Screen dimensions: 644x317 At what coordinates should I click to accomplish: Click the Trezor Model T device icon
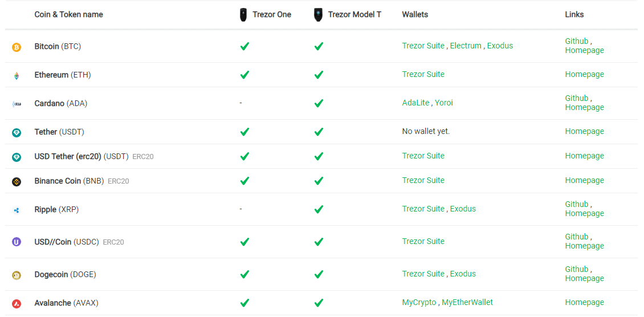[319, 15]
